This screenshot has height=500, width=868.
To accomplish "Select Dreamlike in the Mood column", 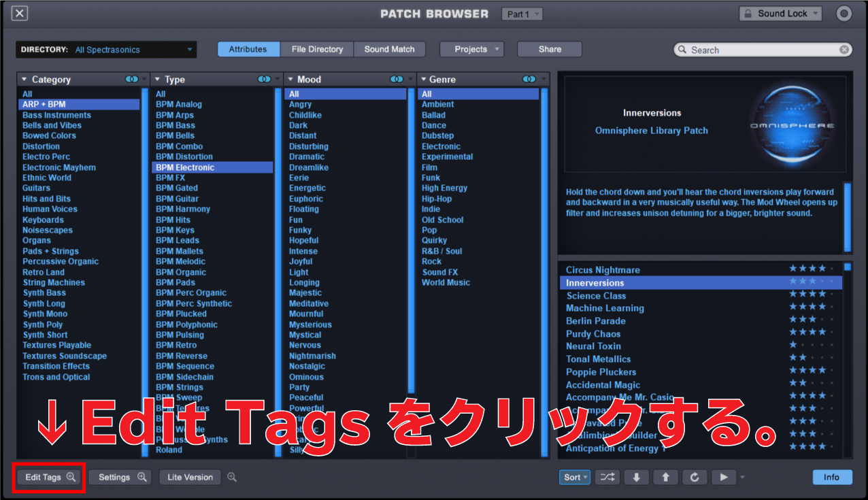I will [x=308, y=167].
